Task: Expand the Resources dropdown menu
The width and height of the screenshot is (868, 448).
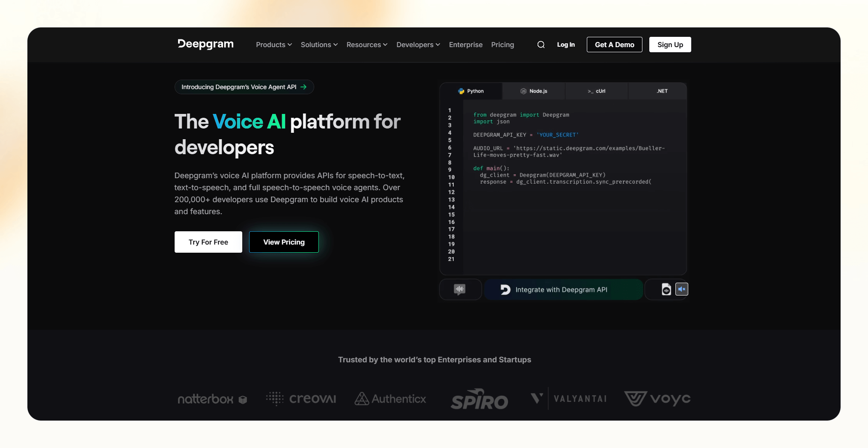Action: [367, 45]
